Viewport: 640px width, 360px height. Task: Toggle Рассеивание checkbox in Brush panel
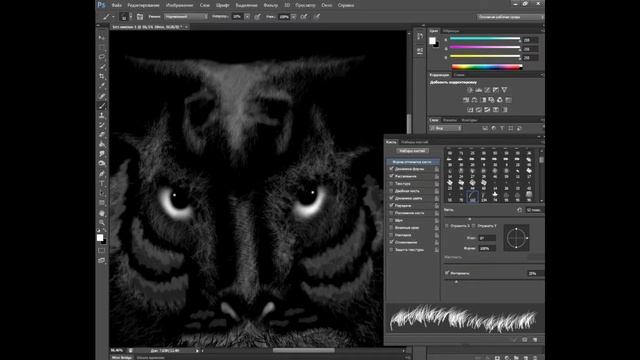click(391, 176)
